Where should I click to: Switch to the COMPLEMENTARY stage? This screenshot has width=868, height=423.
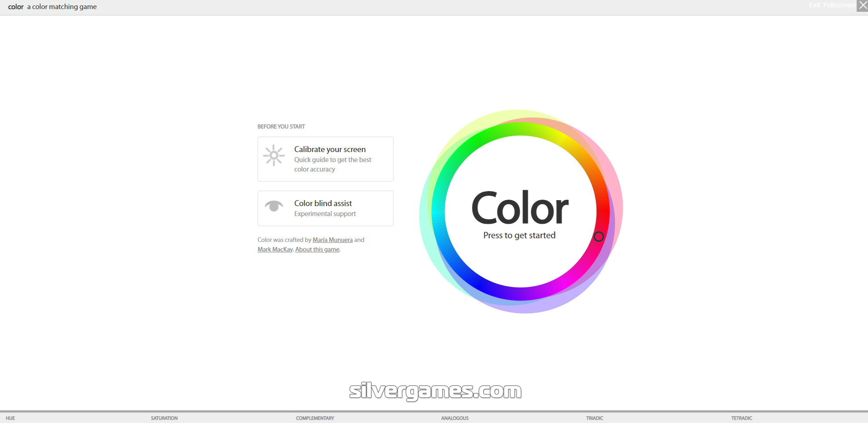click(x=315, y=418)
